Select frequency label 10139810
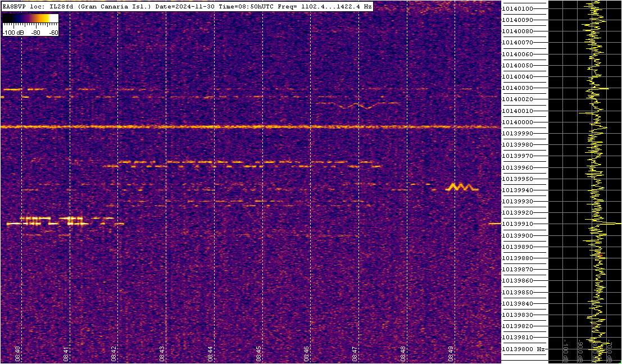The width and height of the screenshot is (622, 364). click(517, 338)
